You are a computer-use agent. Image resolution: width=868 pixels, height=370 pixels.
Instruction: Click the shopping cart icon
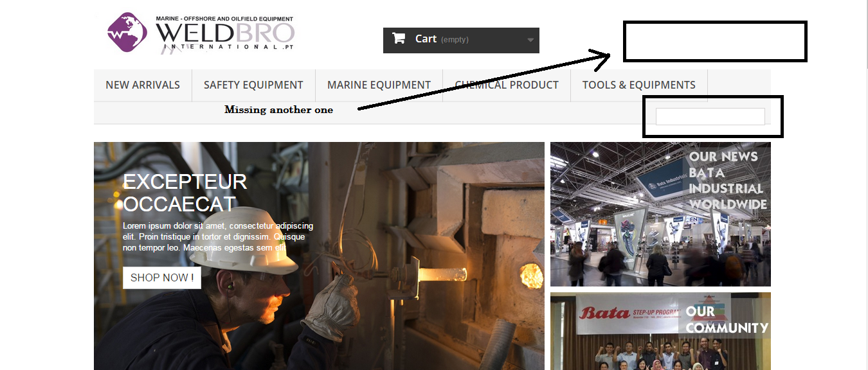pos(399,39)
